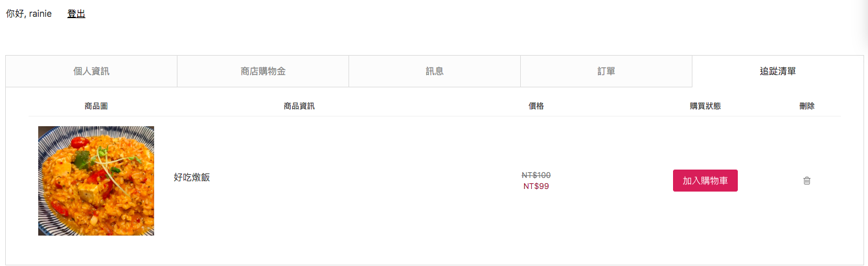
Task: Click the 好吃燉飯 product name
Action: point(192,177)
